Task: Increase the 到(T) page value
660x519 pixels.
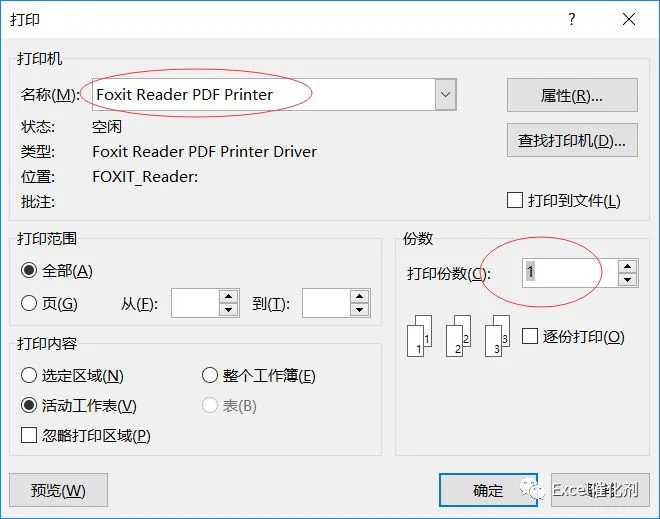Action: click(x=359, y=296)
